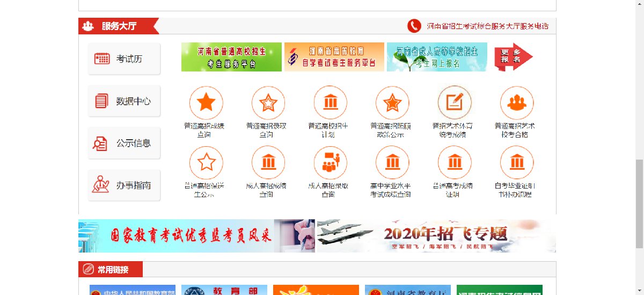Open 普通高招照顾政策公示 icon
The height and width of the screenshot is (295, 644).
coord(392,102)
